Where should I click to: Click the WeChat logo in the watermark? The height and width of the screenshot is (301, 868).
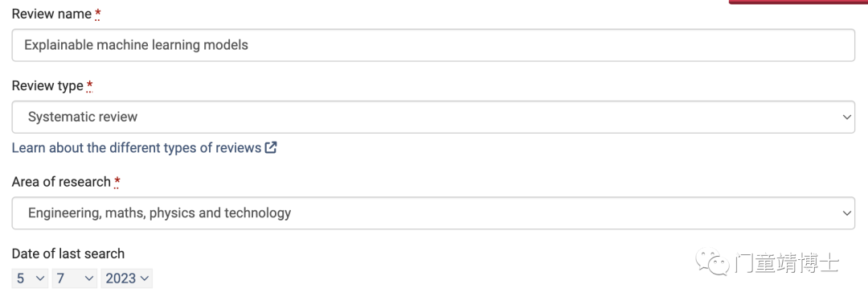[712, 262]
